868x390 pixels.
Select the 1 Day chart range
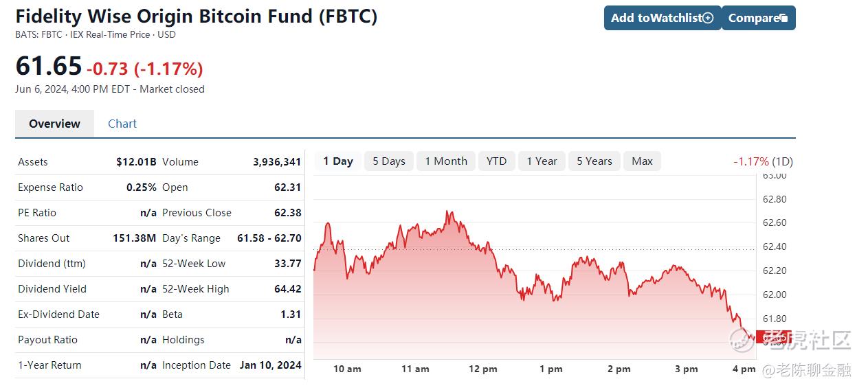click(x=337, y=161)
